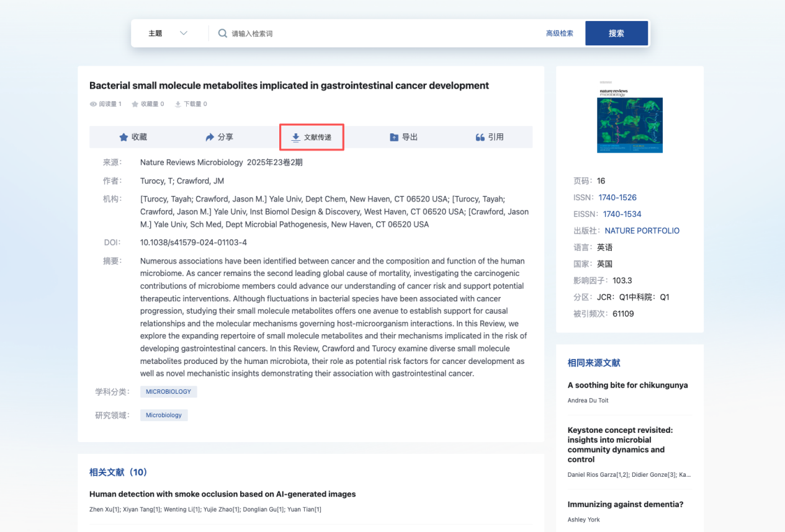
Task: Click the quote-mark icon beside 引用
Action: 480,137
